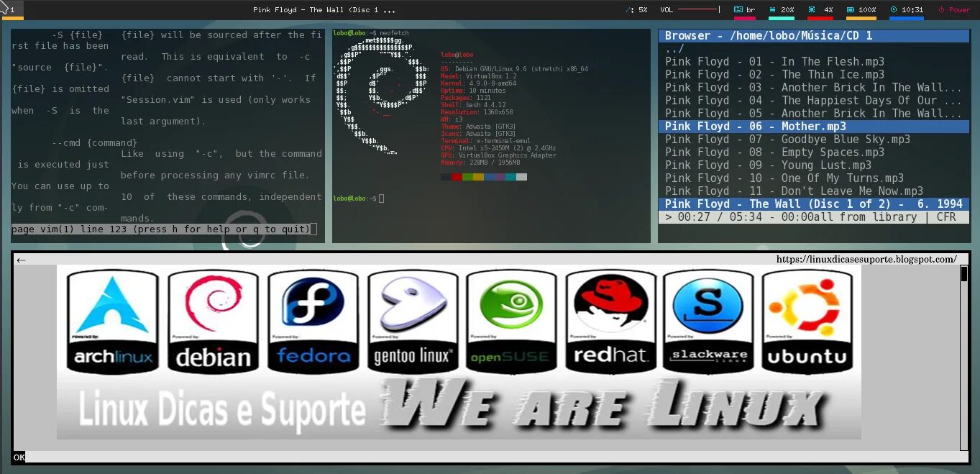Click the Debian ASCII logo in neofetch terminal
980x474 pixels.
(381, 97)
